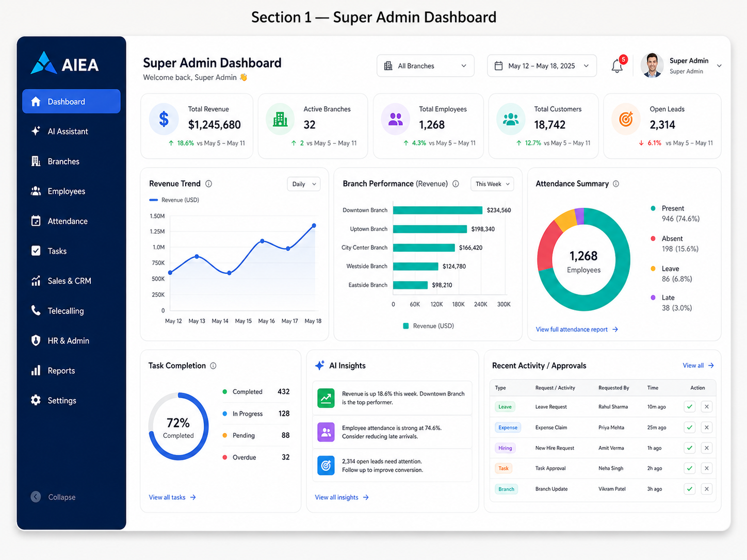747x560 pixels.
Task: Collapse the sidebar
Action: 53,497
